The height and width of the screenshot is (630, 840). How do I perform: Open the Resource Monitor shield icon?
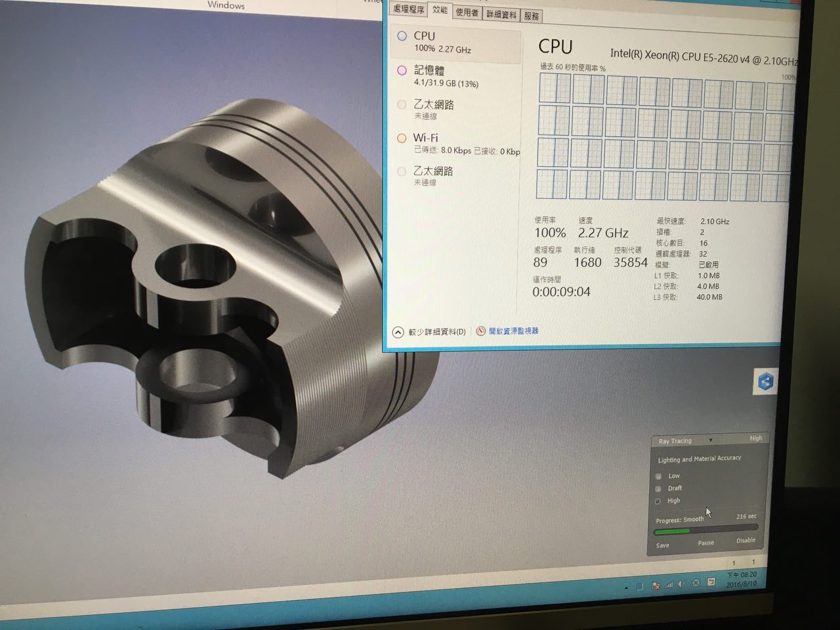[481, 331]
